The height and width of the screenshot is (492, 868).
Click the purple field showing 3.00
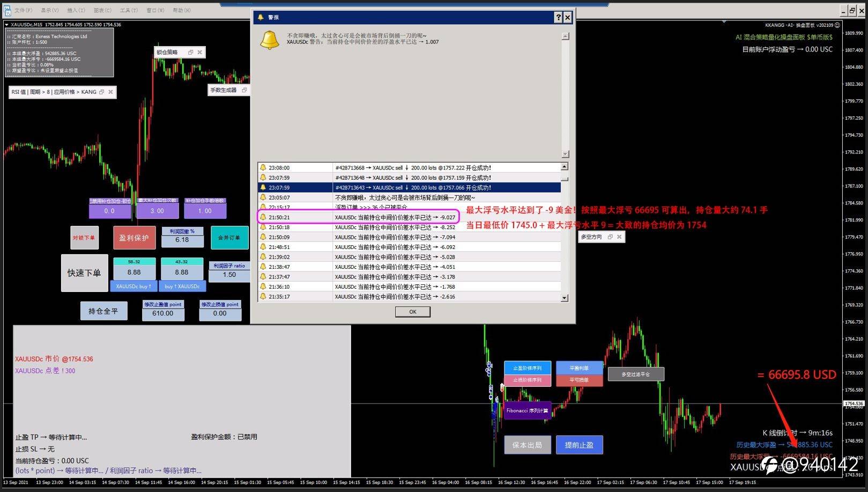(157, 211)
